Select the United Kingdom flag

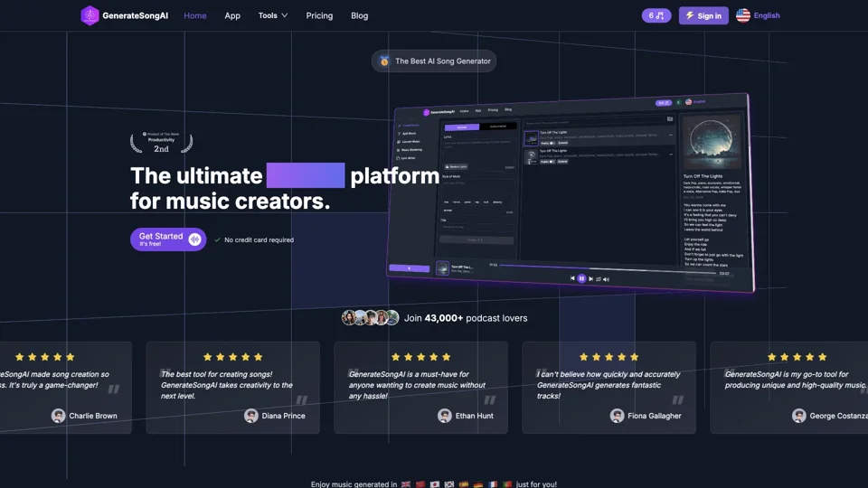pos(406,484)
